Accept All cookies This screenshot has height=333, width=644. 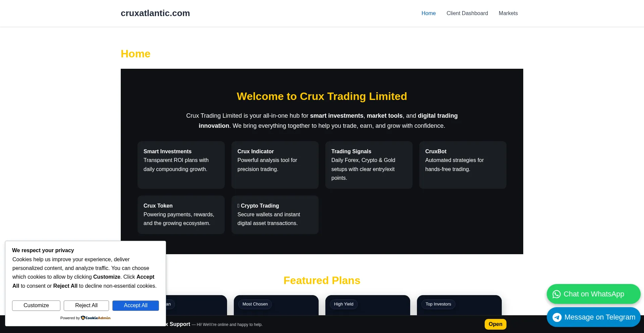click(x=136, y=306)
